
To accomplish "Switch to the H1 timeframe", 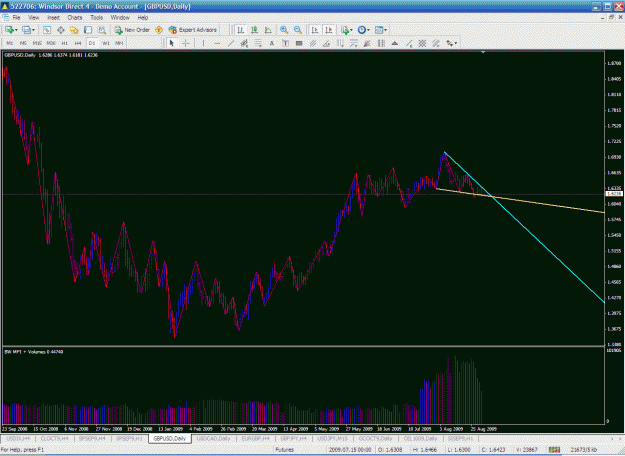I will pyautogui.click(x=65, y=43).
